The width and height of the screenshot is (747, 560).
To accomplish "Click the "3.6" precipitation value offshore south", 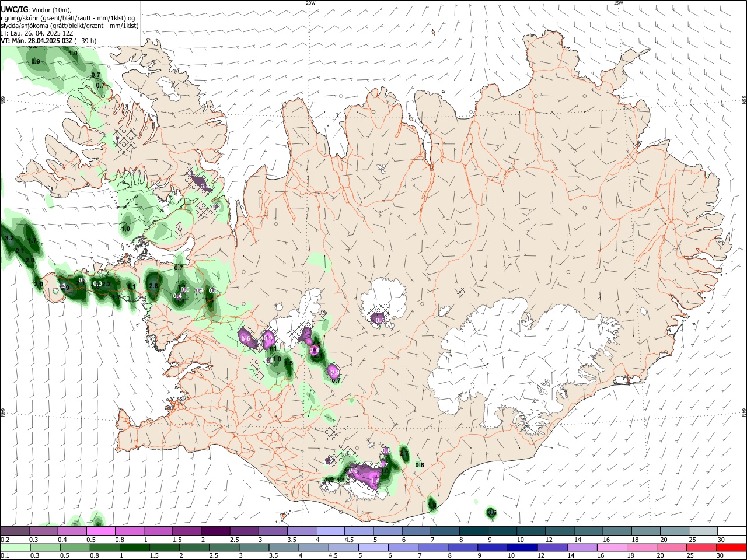I will coord(491,512).
